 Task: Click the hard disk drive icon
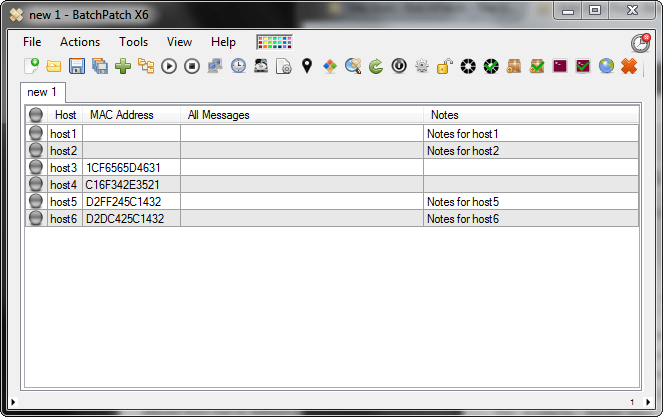click(261, 66)
